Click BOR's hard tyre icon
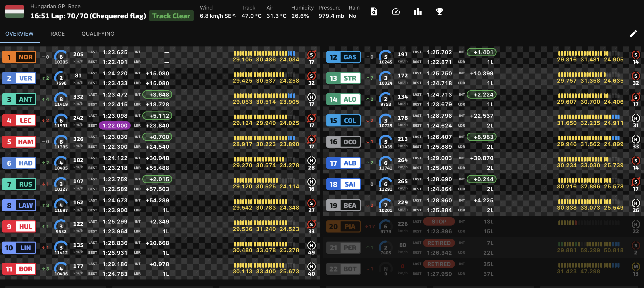Screen dimensions: 644x288 pyautogui.click(x=311, y=267)
